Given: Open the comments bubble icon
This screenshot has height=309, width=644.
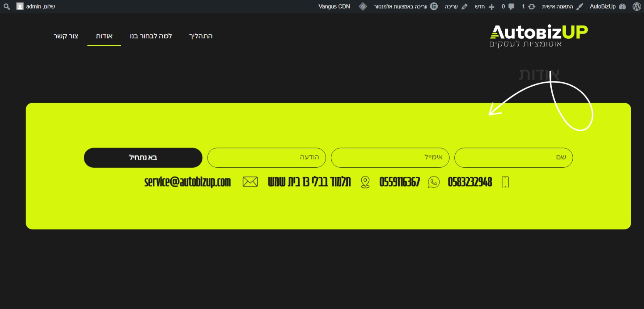Looking at the screenshot, I should click(511, 7).
